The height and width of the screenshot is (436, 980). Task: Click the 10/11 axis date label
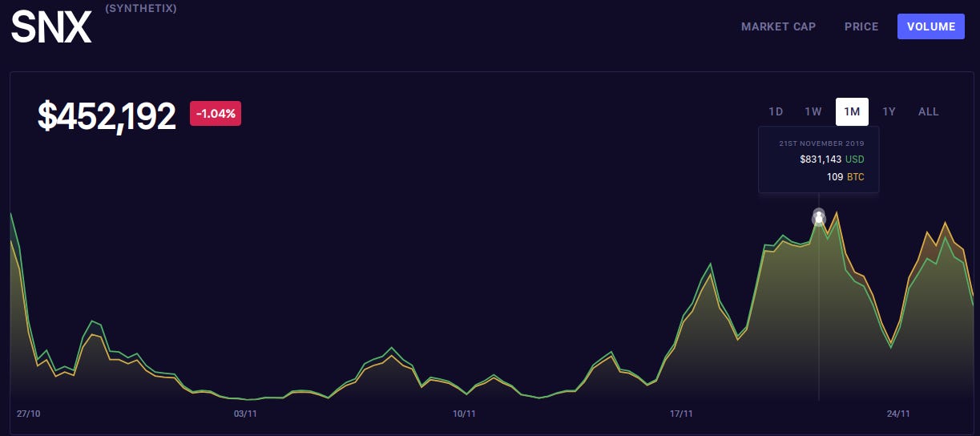(464, 414)
